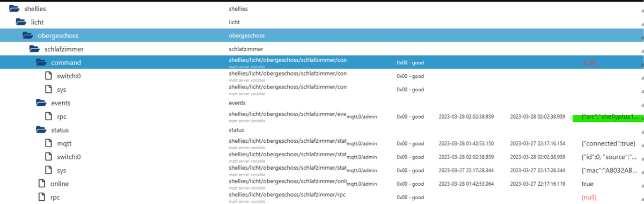Click file icon of sys under status

point(48,170)
